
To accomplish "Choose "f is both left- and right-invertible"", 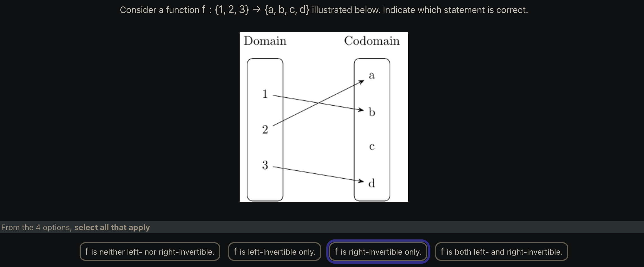I will coord(501,252).
